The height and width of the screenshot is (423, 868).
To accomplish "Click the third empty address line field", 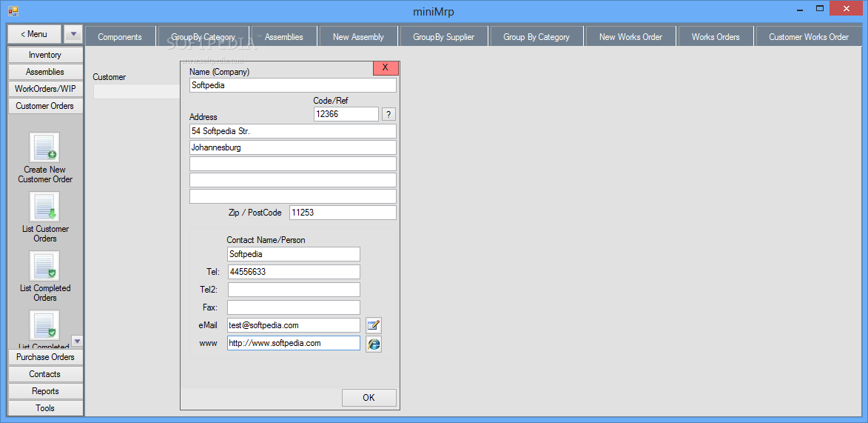I will pyautogui.click(x=293, y=164).
